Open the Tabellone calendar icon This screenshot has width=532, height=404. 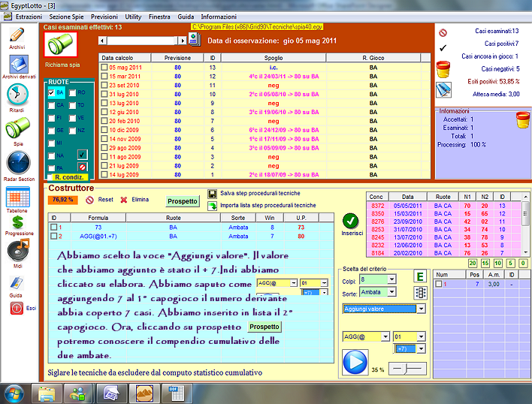tap(17, 197)
